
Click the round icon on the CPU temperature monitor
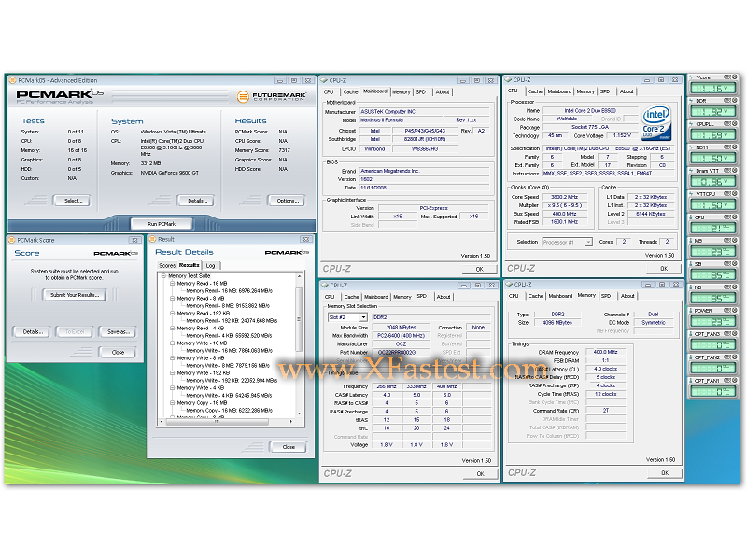point(735,217)
